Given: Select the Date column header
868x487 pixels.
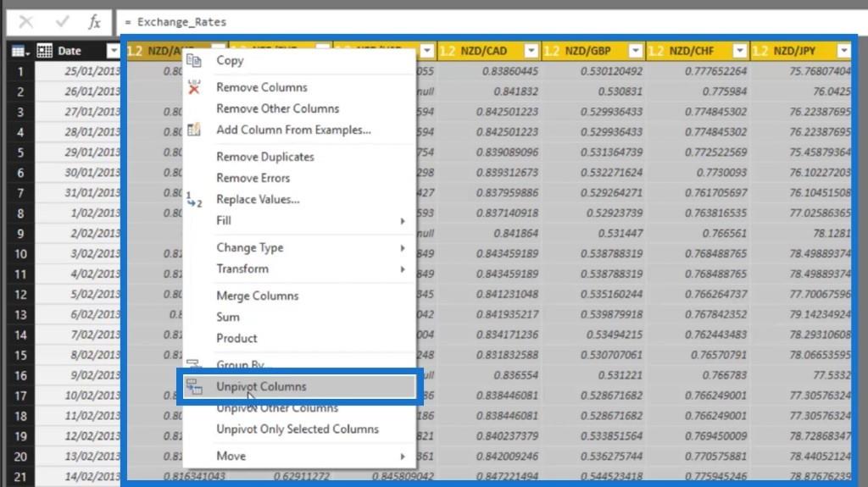Looking at the screenshot, I should [x=70, y=51].
